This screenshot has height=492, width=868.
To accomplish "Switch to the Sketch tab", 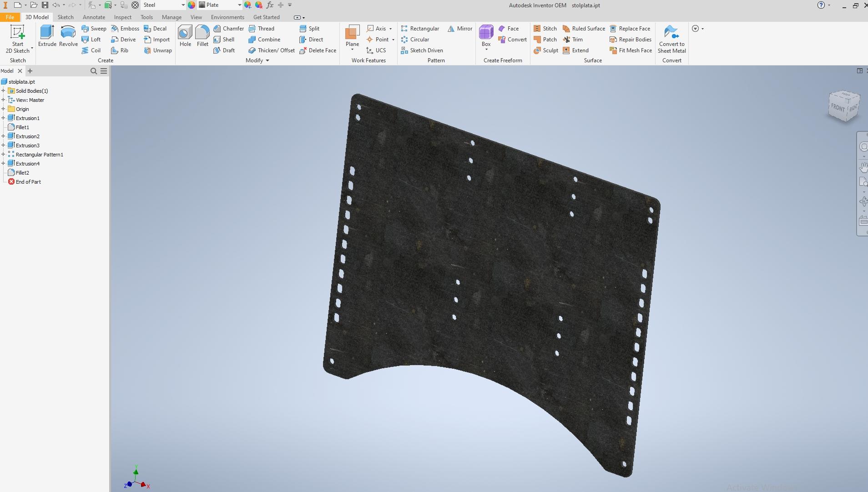I will (66, 17).
